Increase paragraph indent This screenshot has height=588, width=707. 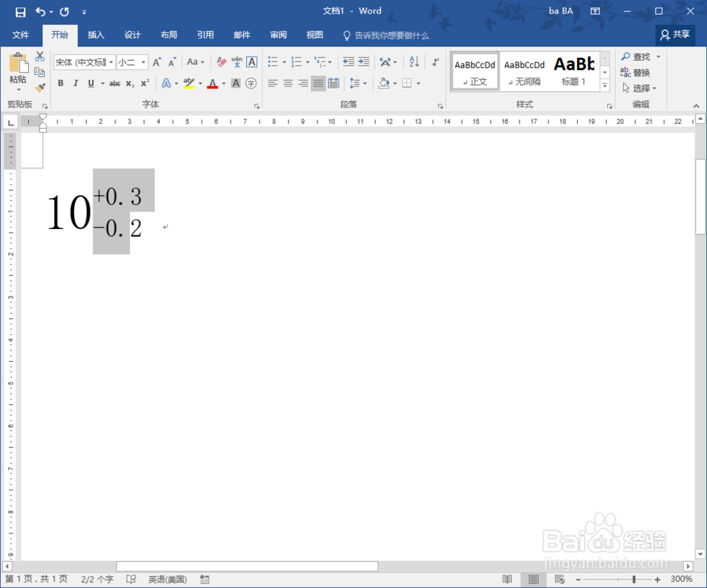(x=363, y=61)
